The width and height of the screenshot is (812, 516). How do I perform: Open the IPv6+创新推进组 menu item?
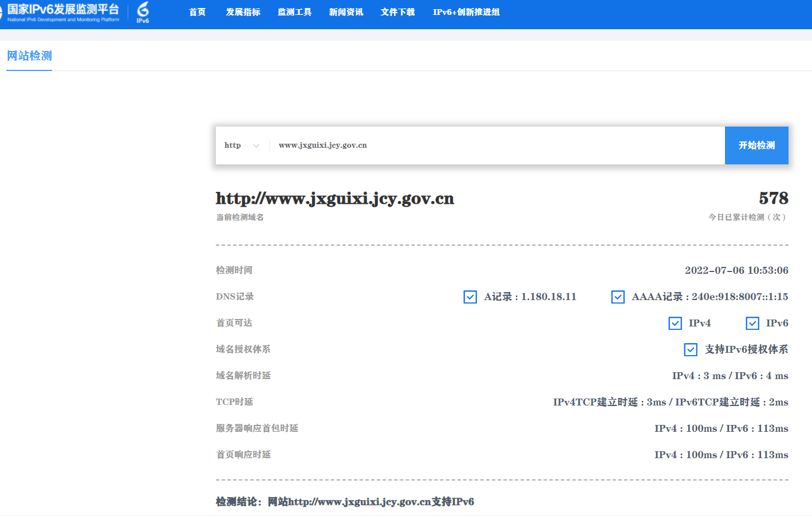[466, 12]
